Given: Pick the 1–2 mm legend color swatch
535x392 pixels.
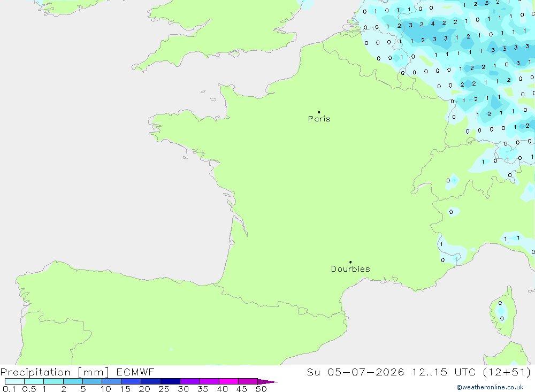Looking at the screenshot, I should pos(53,381).
